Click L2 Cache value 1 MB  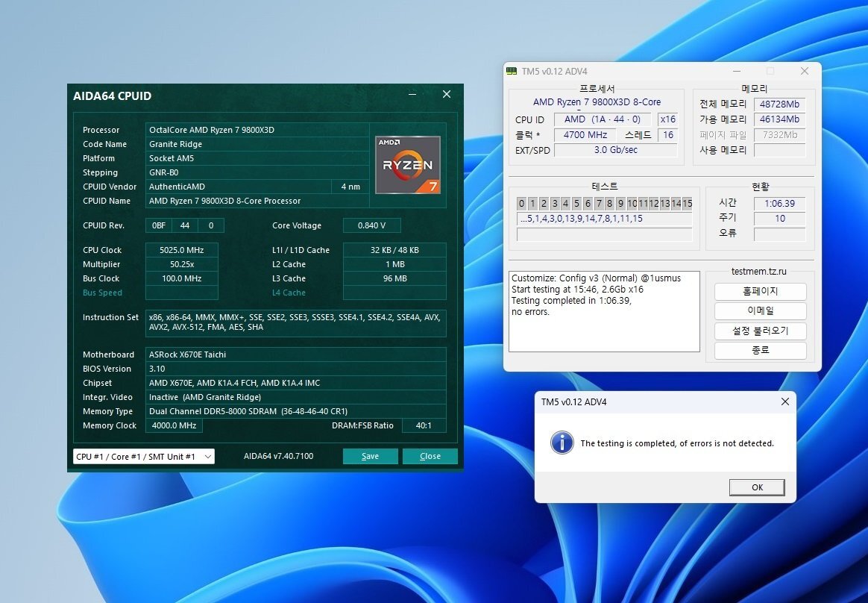click(394, 264)
